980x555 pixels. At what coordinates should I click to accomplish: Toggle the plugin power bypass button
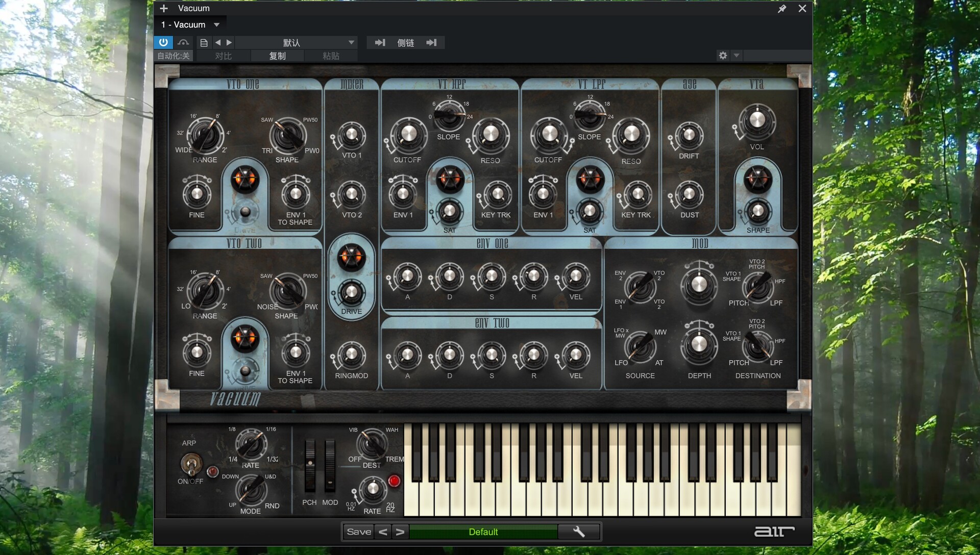(x=163, y=42)
